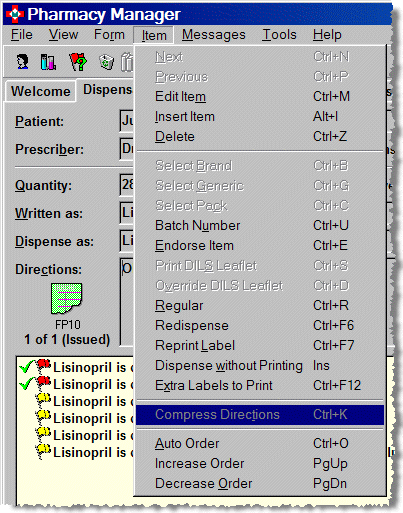Switch to the Welcome tab
The image size is (403, 513).
tap(40, 91)
